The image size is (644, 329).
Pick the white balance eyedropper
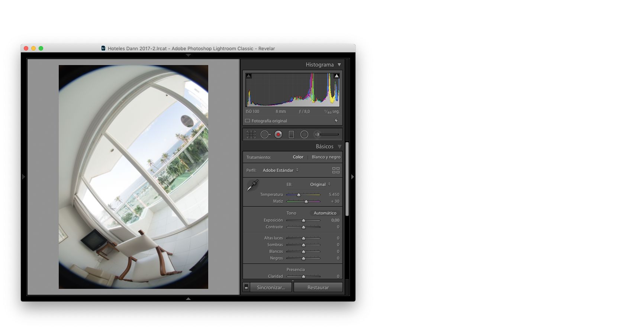(252, 185)
